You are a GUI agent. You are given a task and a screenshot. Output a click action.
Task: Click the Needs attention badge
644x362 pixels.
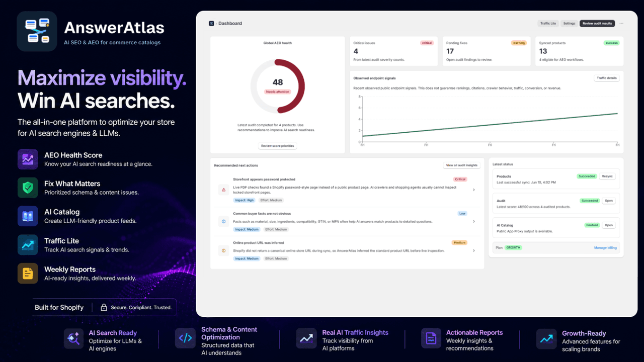[278, 92]
